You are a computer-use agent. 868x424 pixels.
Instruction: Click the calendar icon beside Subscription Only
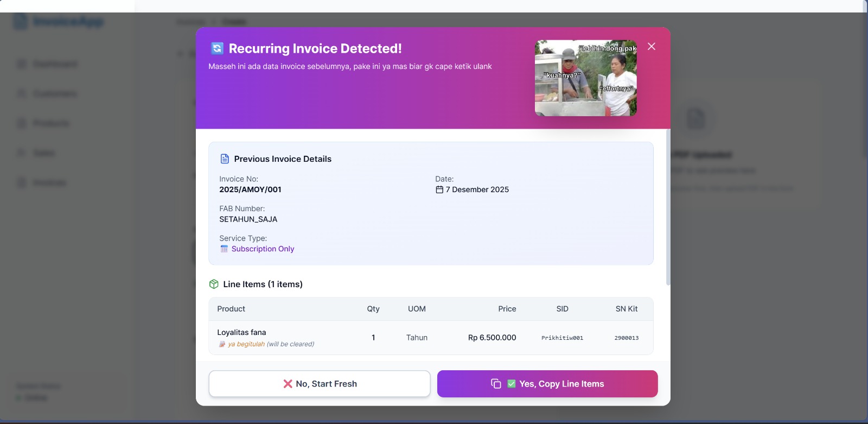point(224,249)
